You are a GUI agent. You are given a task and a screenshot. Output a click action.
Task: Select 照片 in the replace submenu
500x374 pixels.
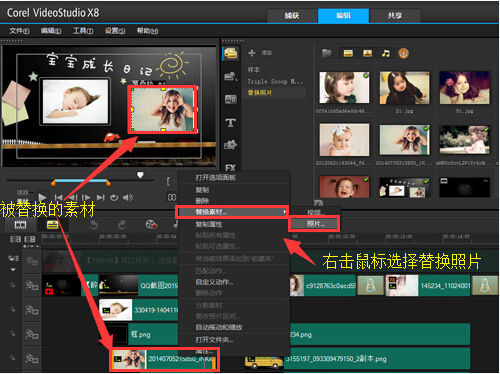(x=315, y=224)
